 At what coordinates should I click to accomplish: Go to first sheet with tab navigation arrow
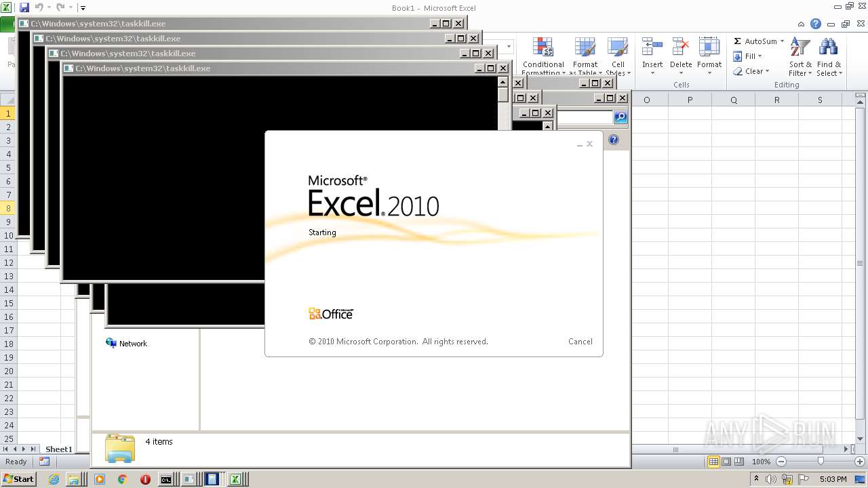[x=6, y=449]
